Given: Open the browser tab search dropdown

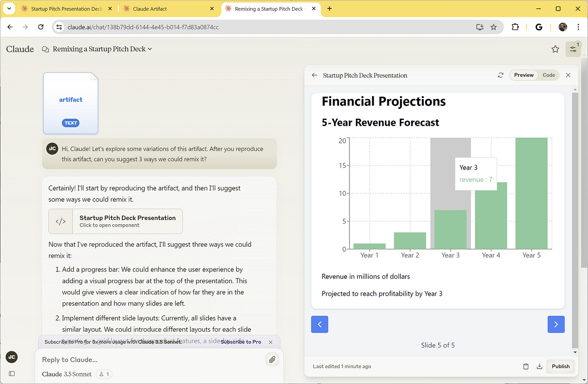Looking at the screenshot, I should point(9,8).
